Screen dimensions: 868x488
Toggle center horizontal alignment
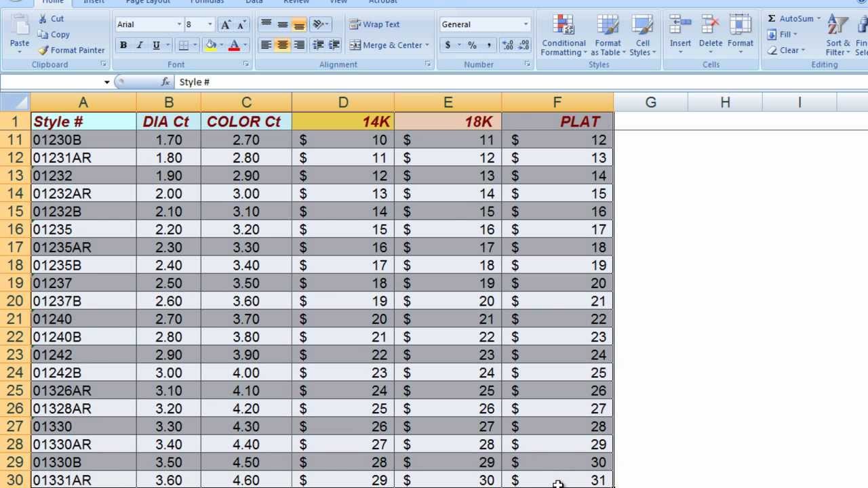tap(282, 45)
